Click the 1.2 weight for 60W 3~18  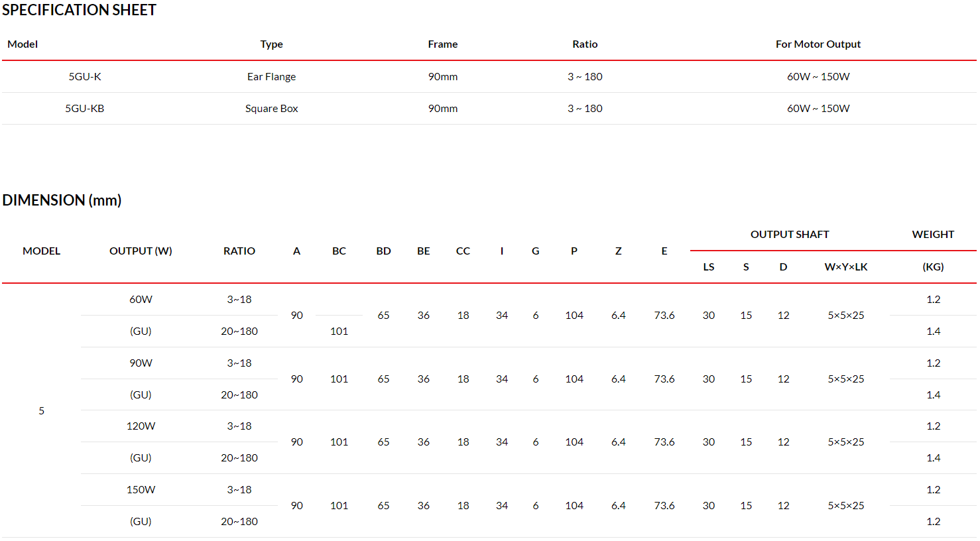(x=933, y=300)
